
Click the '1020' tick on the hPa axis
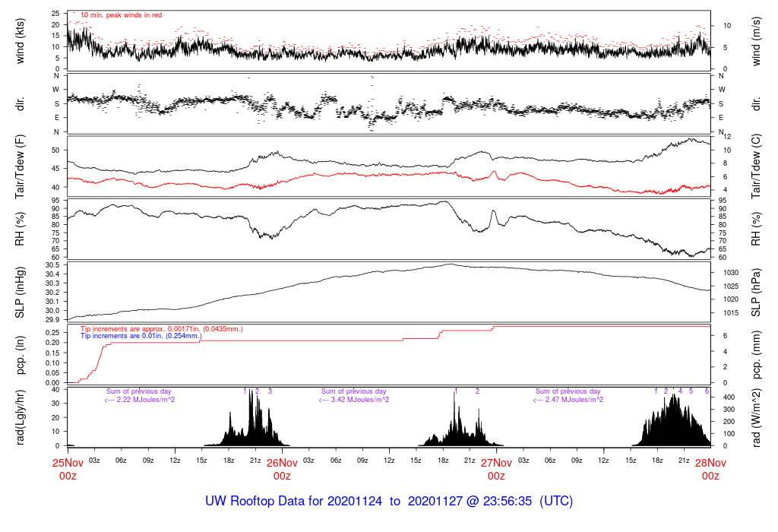731,299
